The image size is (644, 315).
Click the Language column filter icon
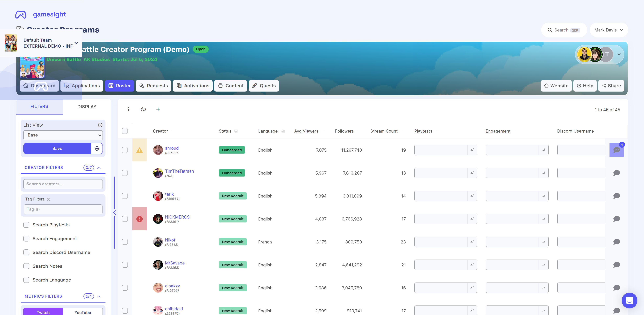coord(283,131)
